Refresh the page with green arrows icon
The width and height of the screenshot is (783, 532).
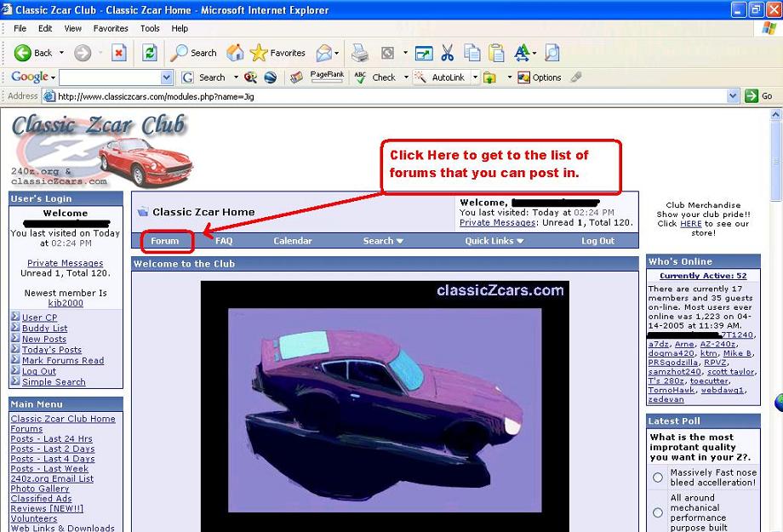click(149, 53)
